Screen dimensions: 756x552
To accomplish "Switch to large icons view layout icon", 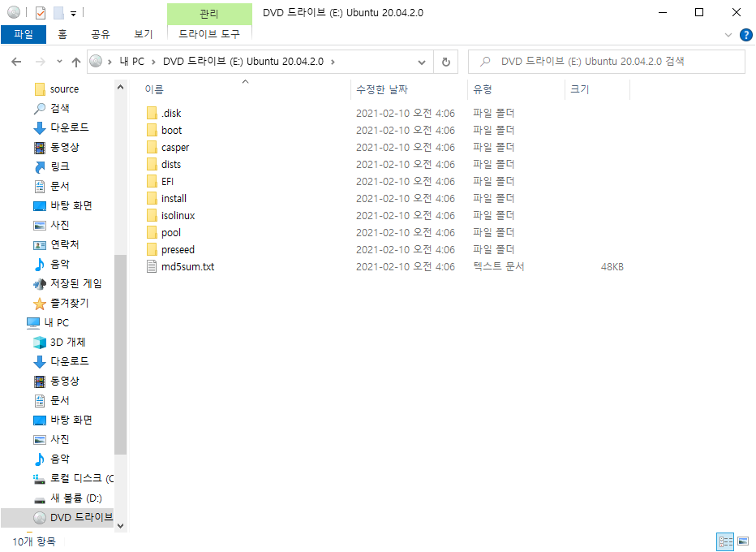I will [743, 542].
